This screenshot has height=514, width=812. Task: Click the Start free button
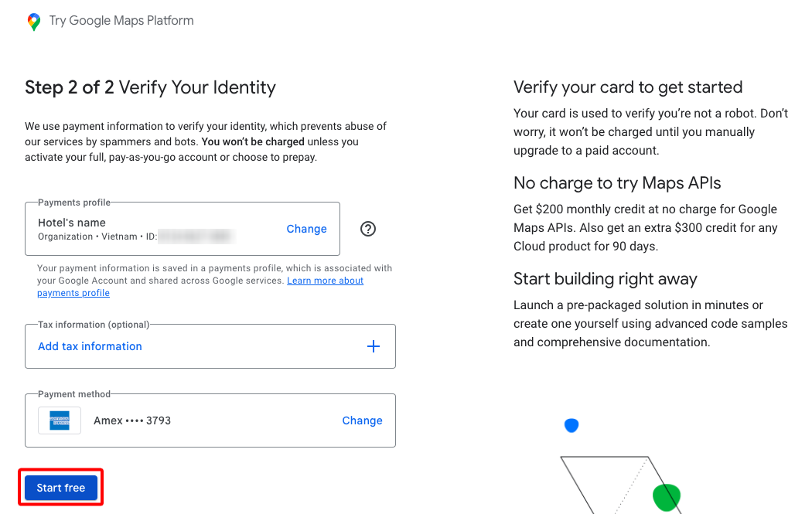tap(61, 488)
